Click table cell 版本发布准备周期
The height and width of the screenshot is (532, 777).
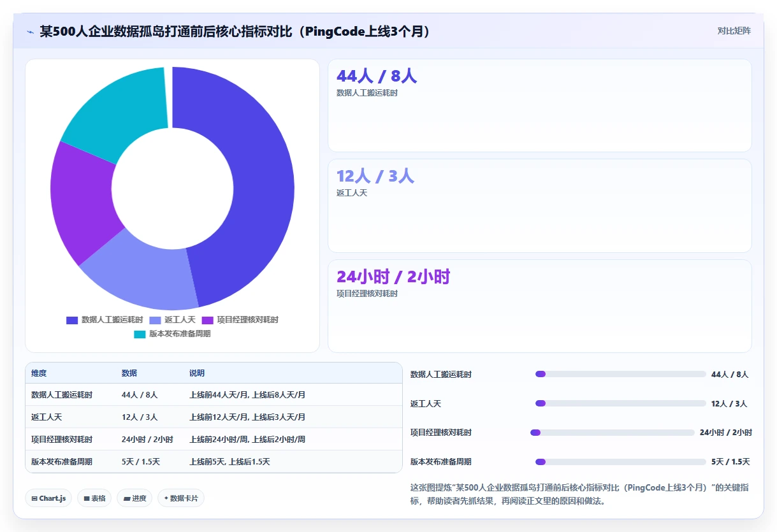coord(62,462)
